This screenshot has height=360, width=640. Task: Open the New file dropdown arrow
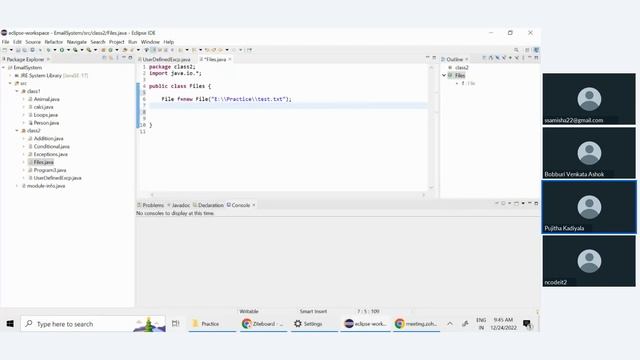[x=11, y=50]
